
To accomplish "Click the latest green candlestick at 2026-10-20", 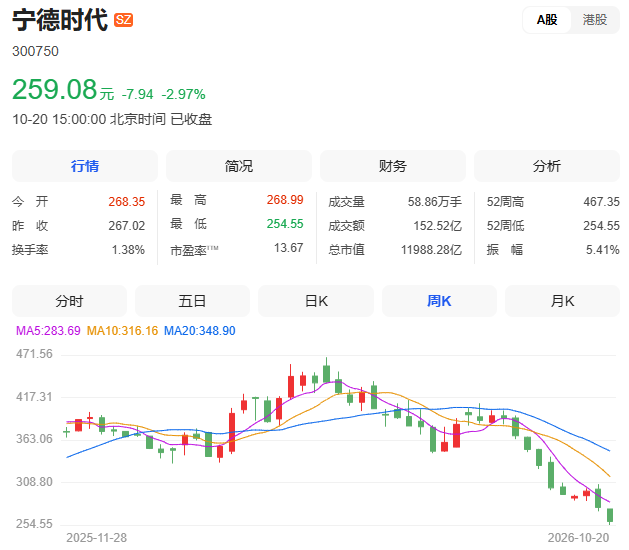I will 610,515.
